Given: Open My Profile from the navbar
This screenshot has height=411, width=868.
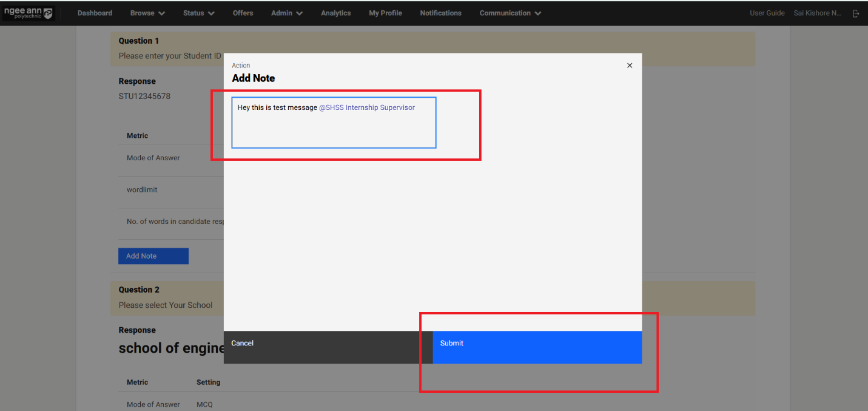Looking at the screenshot, I should click(385, 13).
